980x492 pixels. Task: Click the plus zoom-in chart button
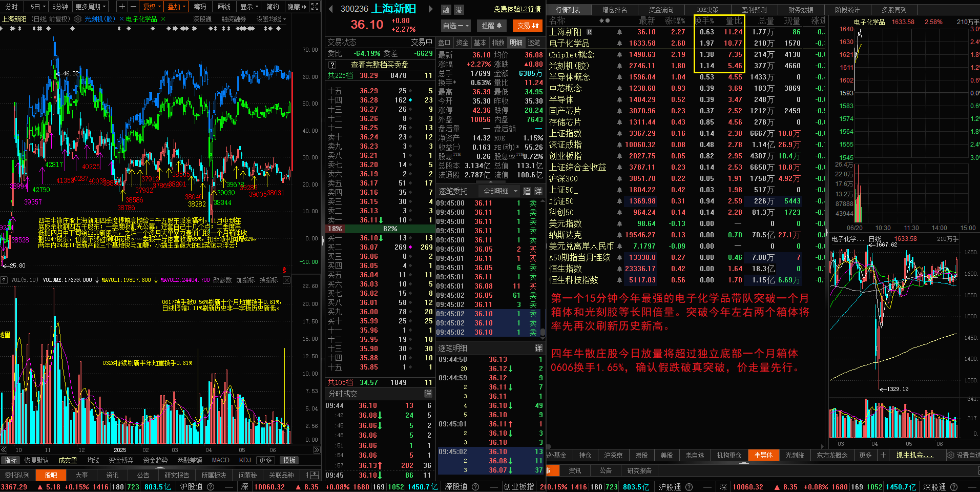click(x=122, y=7)
